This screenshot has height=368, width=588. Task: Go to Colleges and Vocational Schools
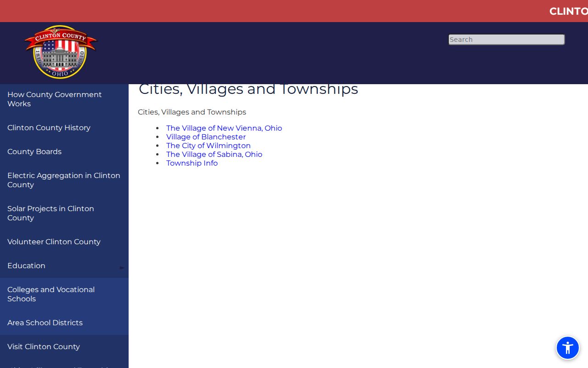point(64,294)
